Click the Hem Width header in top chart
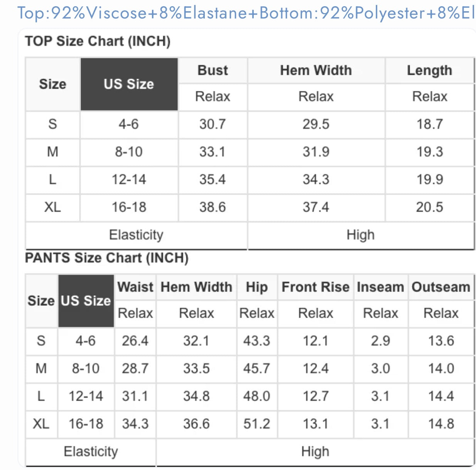Viewport: 476px width, 470px height. (x=316, y=71)
